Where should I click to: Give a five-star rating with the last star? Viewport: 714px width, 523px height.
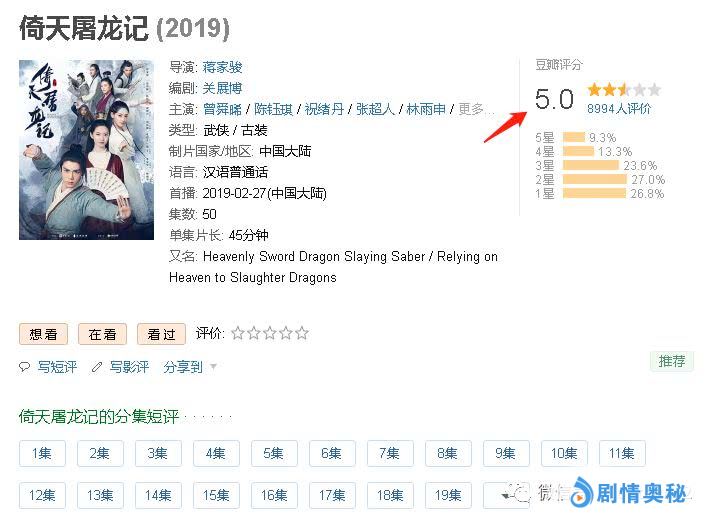click(302, 333)
